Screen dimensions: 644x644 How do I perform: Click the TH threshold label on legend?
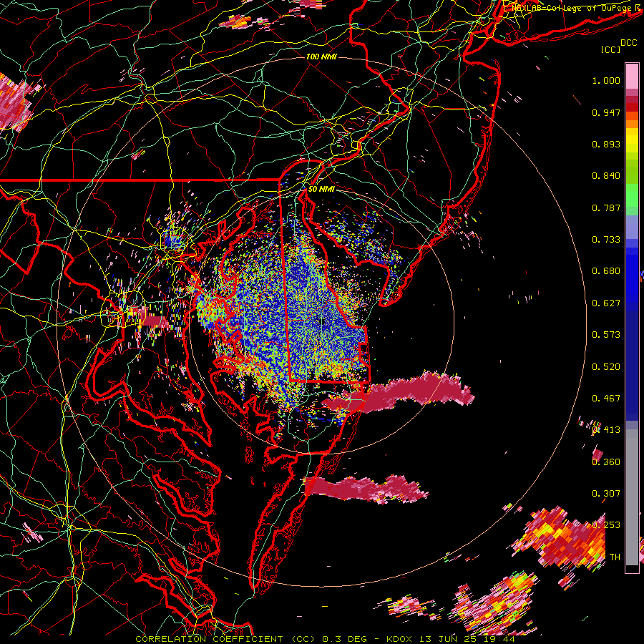click(615, 557)
